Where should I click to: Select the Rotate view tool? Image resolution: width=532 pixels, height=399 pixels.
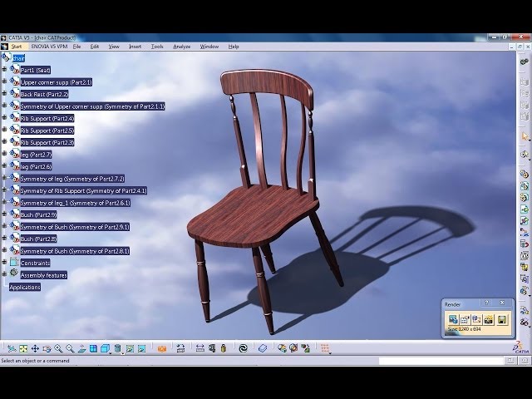tap(47, 348)
